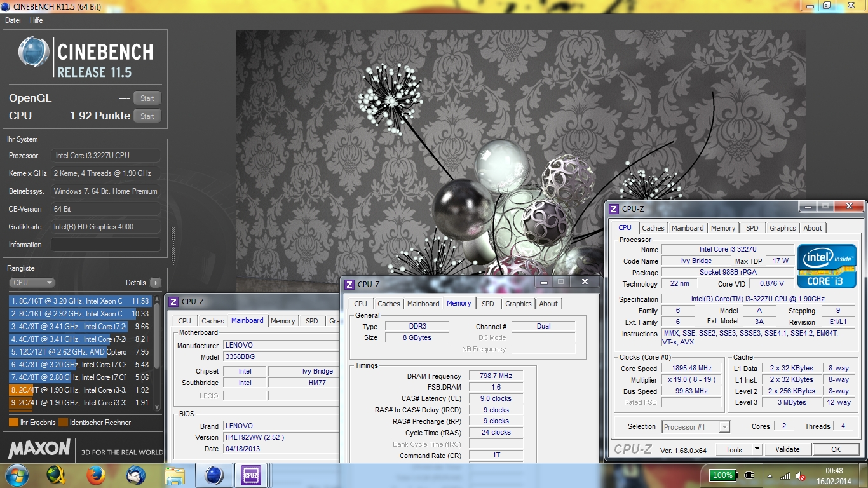868x488 pixels.
Task: Click the Tools button in CPU-Z
Action: click(734, 449)
